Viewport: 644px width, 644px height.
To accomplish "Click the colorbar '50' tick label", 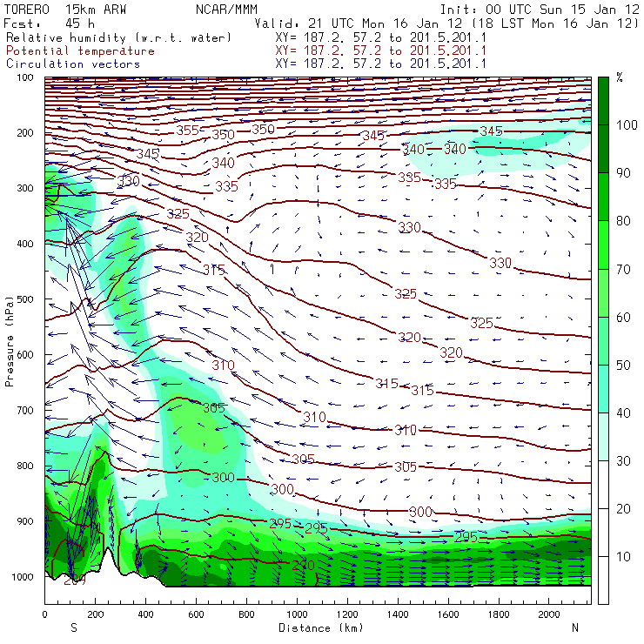I will [x=623, y=366].
